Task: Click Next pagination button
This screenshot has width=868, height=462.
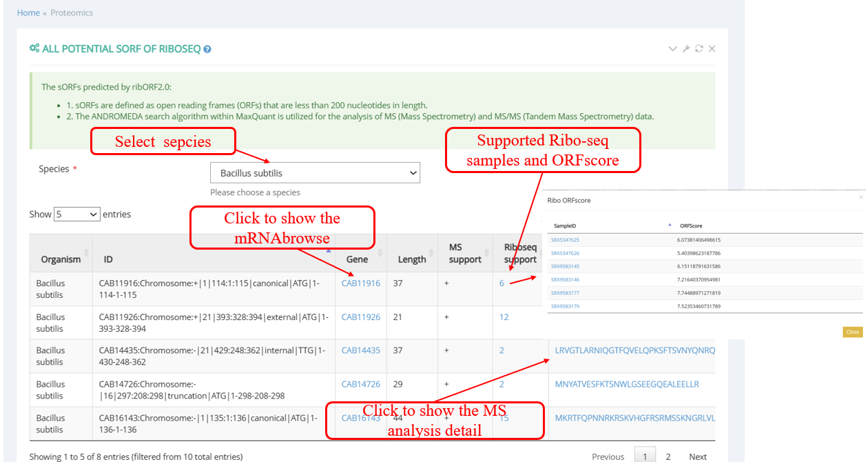Action: [x=697, y=456]
